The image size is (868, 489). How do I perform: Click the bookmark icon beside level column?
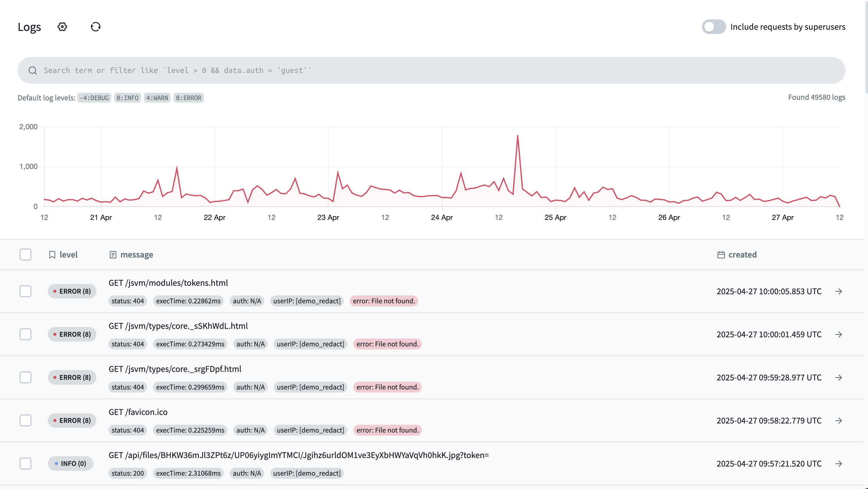pos(52,255)
